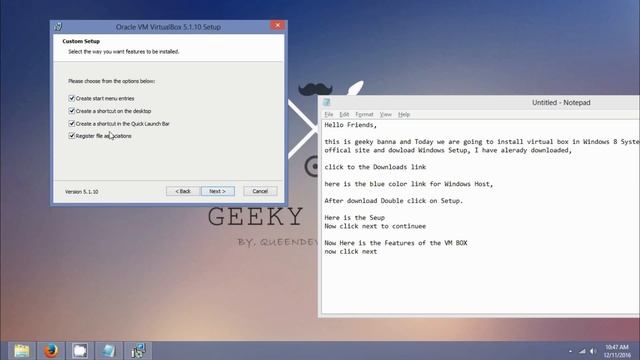Click the Next button in VirtualBox Setup
Viewport: 640px width, 360px height.
218,191
